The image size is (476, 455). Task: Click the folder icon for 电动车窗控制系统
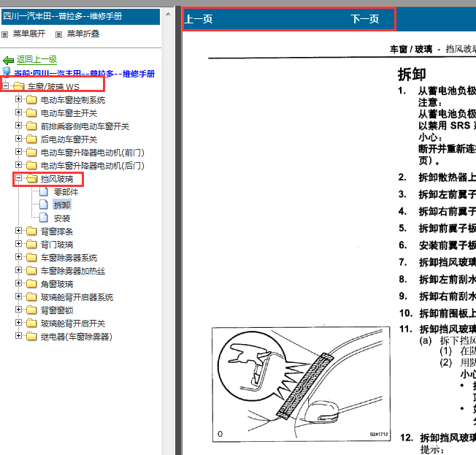31,100
